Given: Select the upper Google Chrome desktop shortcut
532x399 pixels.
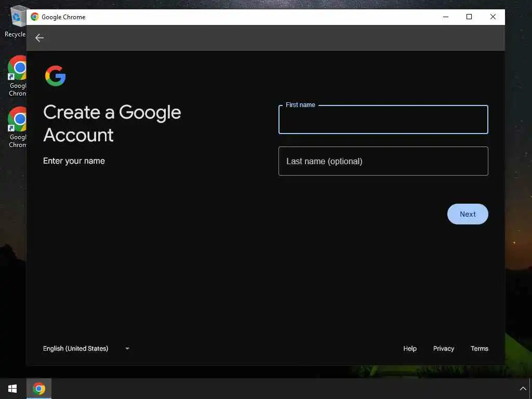Looking at the screenshot, I should [x=17, y=76].
